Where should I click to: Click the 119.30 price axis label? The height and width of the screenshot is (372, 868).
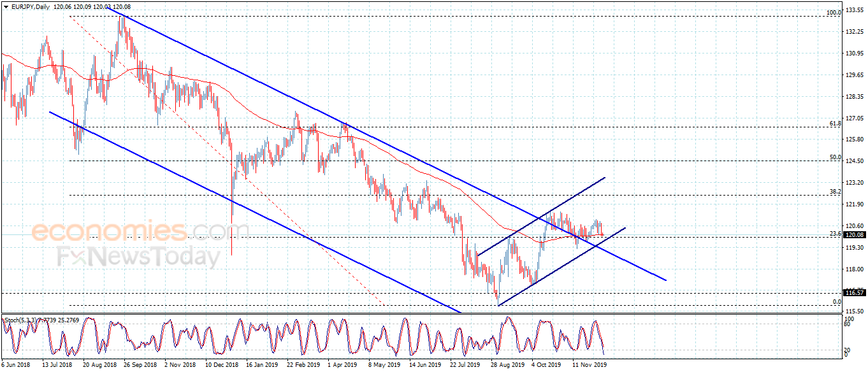click(854, 248)
